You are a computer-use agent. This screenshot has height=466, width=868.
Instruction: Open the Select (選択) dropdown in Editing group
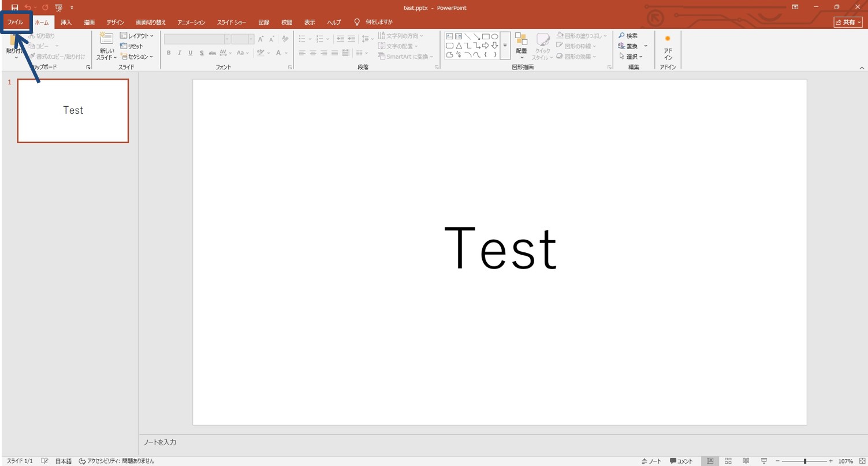(x=631, y=57)
